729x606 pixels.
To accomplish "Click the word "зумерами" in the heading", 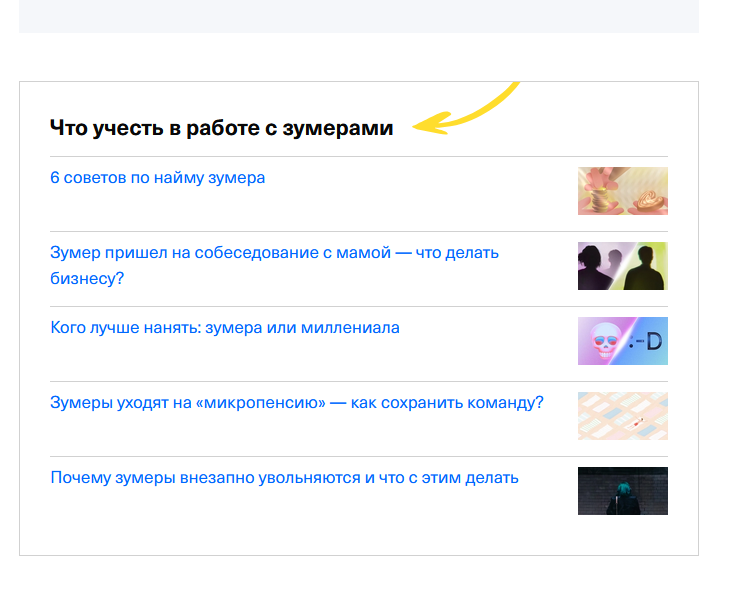I will [x=344, y=128].
